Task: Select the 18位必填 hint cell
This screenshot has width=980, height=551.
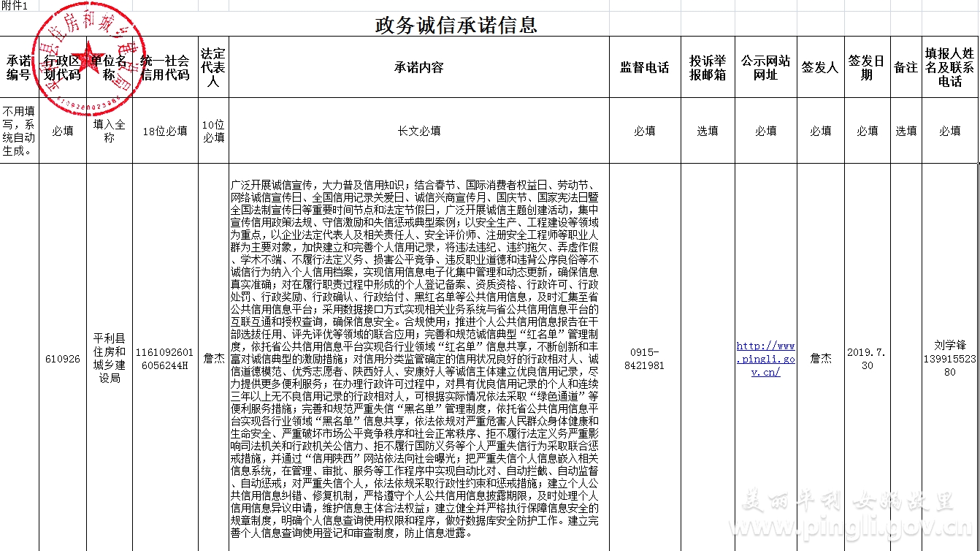Action: click(x=165, y=131)
